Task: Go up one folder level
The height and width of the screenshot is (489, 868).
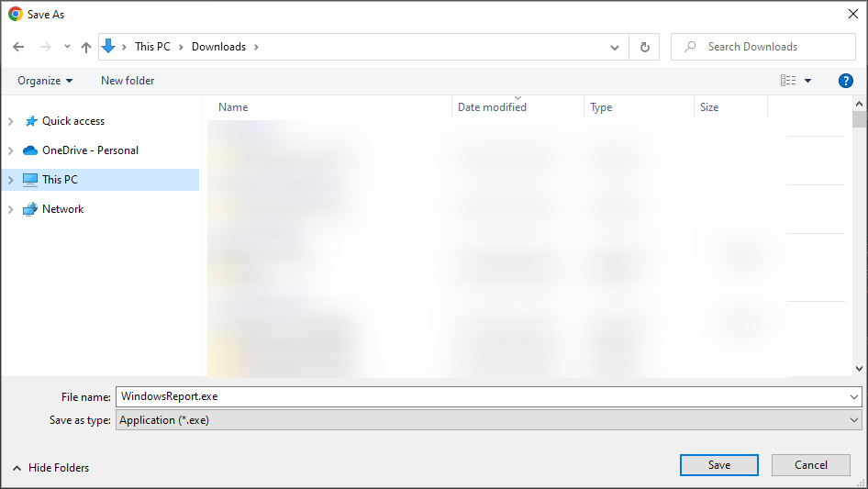Action: 86,47
